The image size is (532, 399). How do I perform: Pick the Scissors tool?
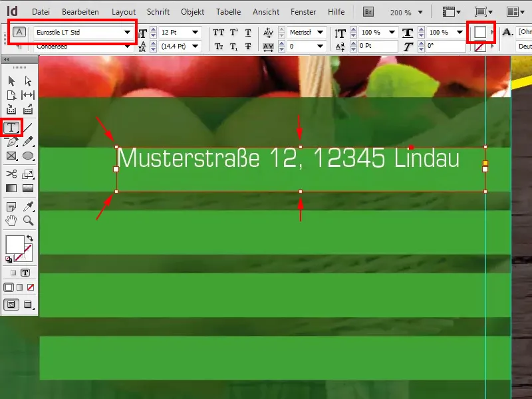point(11,174)
